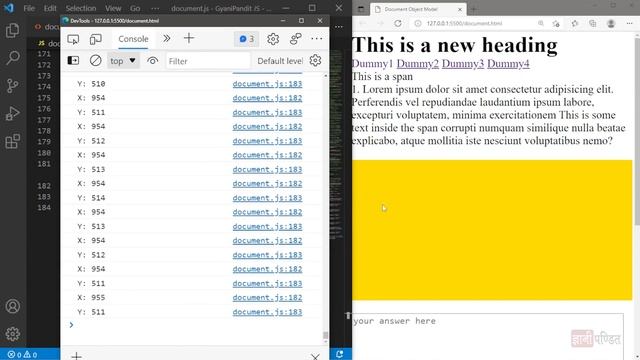Open DevTools feedback icon
This screenshot has width=640, height=360.
click(296, 39)
